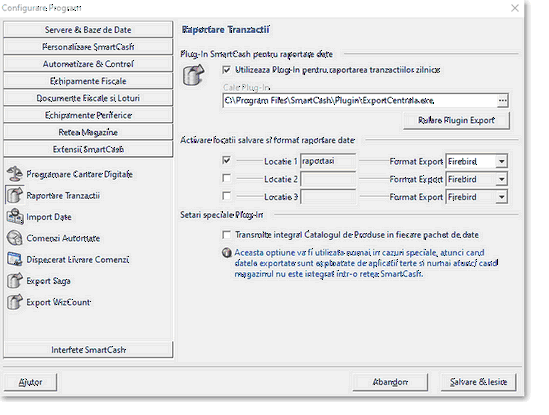
Task: Toggle Utilizeaza Plug-In pentru raportarea tranzactiilor checkbox
Action: click(x=227, y=70)
